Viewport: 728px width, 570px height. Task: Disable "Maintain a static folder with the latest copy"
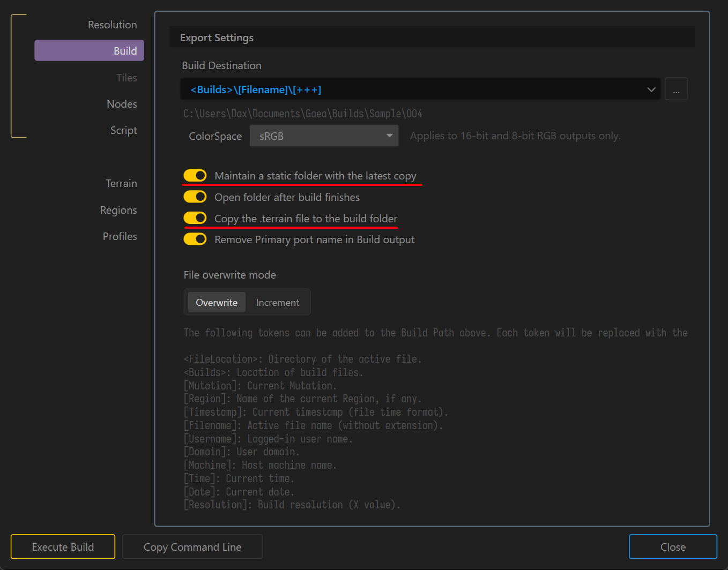point(195,175)
